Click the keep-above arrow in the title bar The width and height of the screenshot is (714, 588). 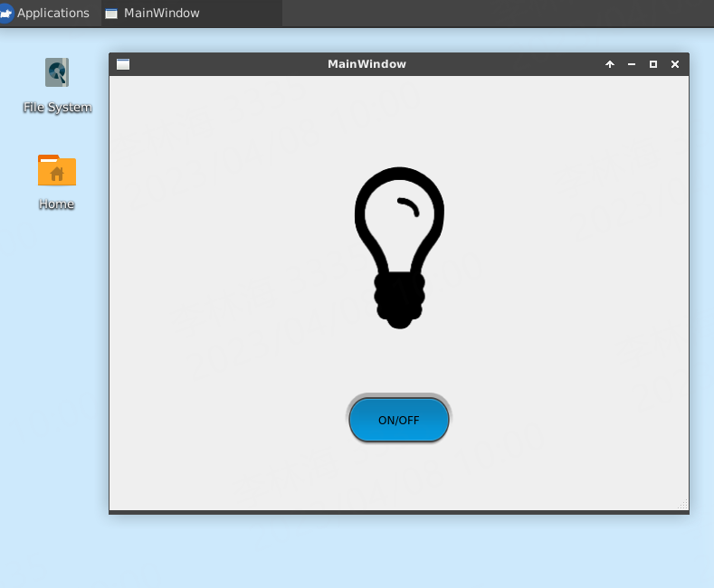pos(610,64)
